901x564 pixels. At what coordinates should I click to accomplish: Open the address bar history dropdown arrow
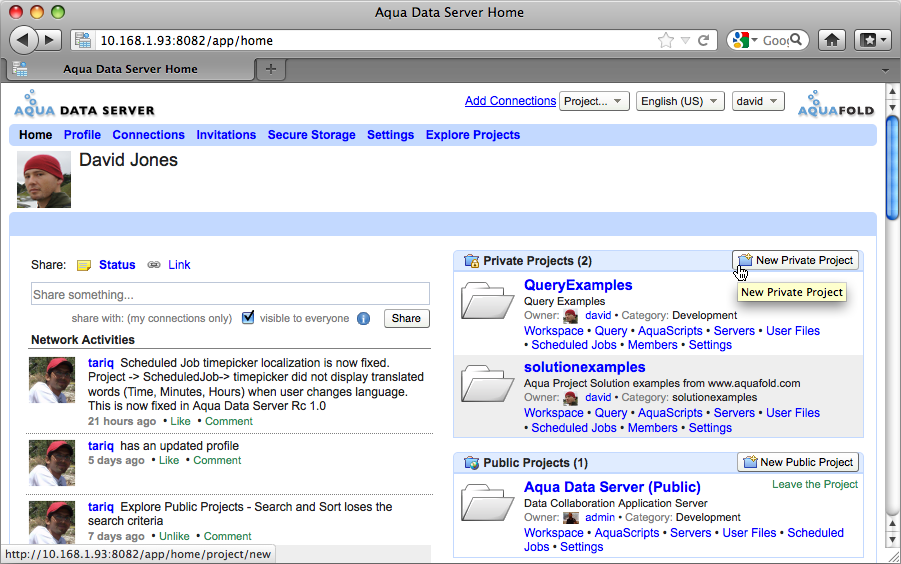[x=685, y=40]
